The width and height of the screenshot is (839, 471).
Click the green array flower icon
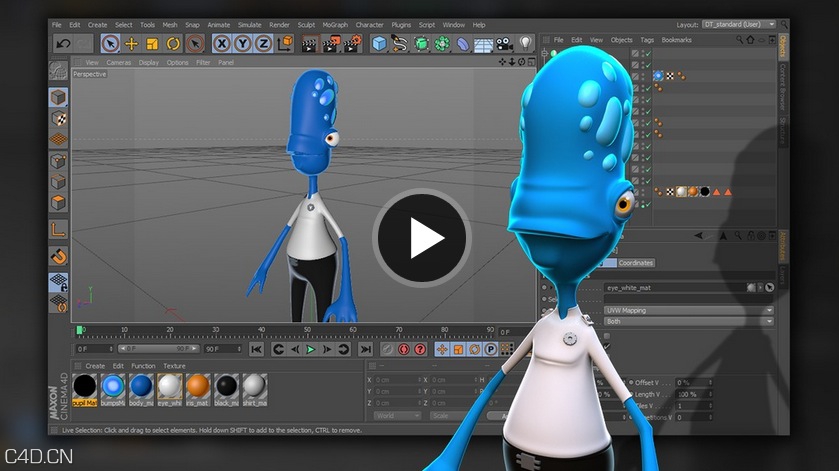[x=442, y=44]
